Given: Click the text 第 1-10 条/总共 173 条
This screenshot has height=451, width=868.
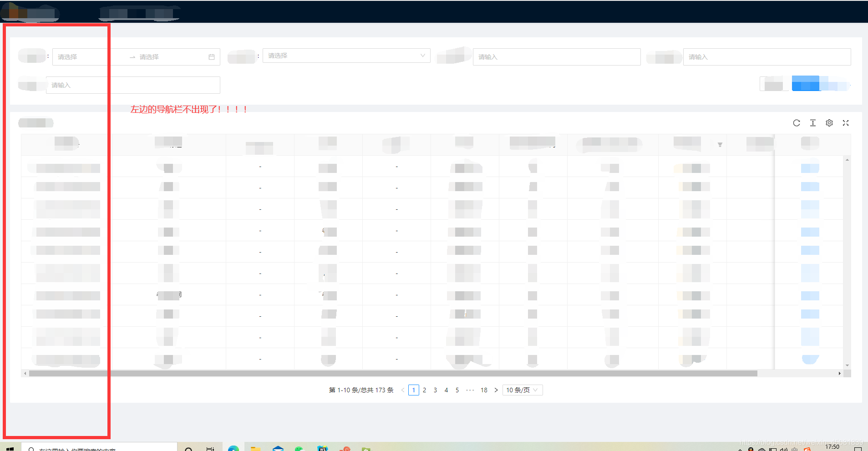Looking at the screenshot, I should point(361,390).
